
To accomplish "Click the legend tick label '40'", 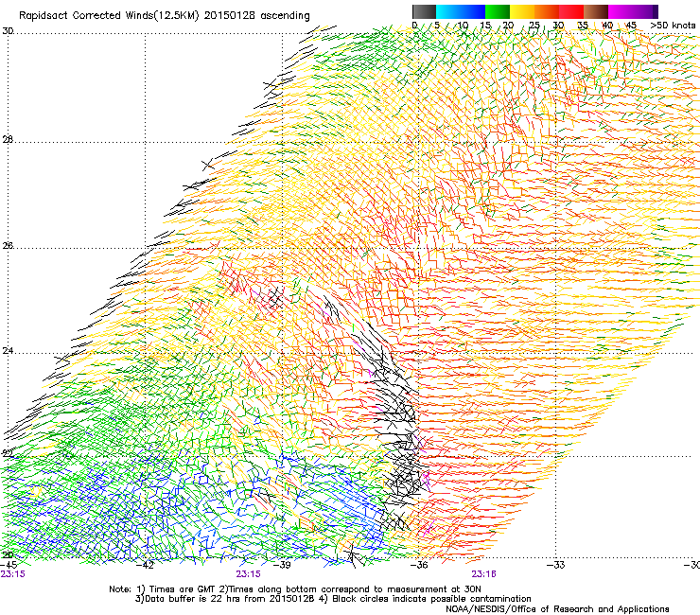I will click(607, 26).
